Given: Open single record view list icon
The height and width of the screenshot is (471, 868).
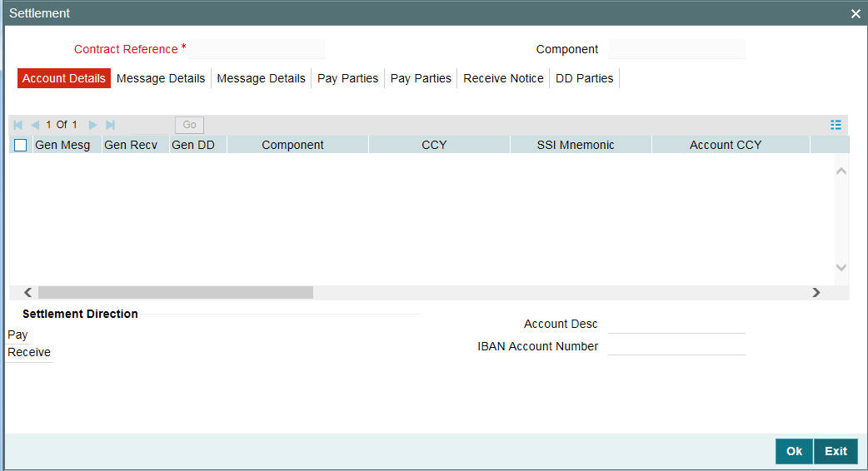Looking at the screenshot, I should [x=836, y=125].
